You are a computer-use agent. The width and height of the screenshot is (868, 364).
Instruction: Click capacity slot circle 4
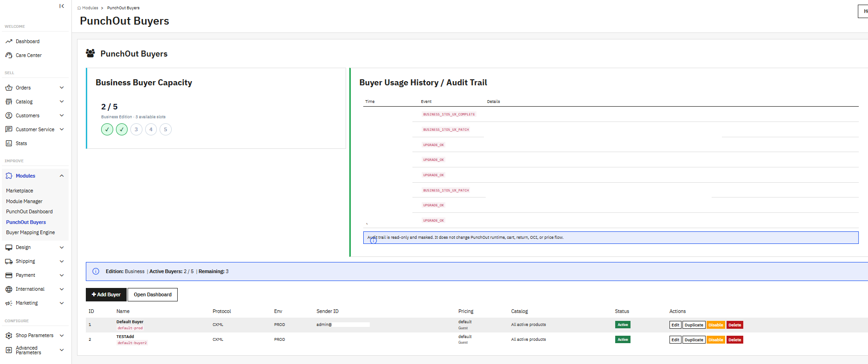coord(151,129)
